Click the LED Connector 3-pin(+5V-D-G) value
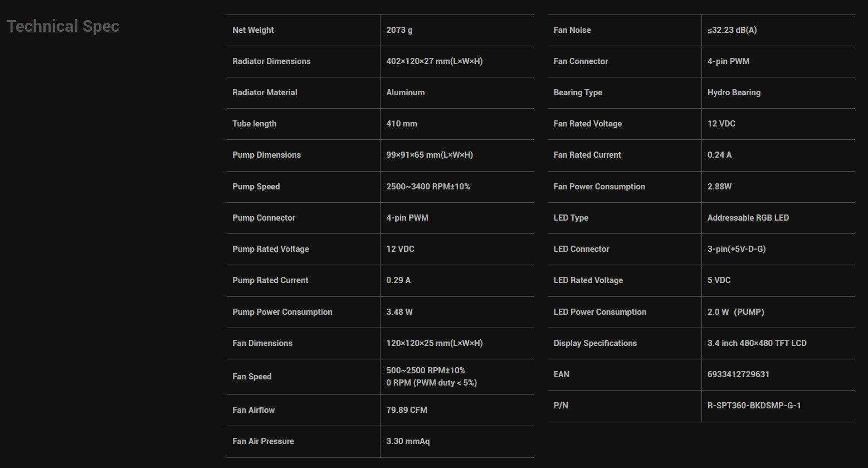 737,249
